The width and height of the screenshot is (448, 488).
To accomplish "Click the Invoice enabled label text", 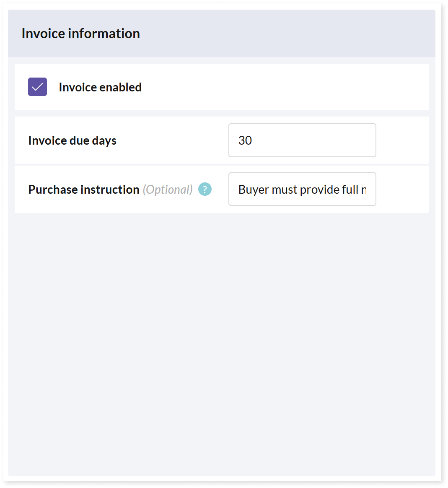I will pyautogui.click(x=100, y=87).
